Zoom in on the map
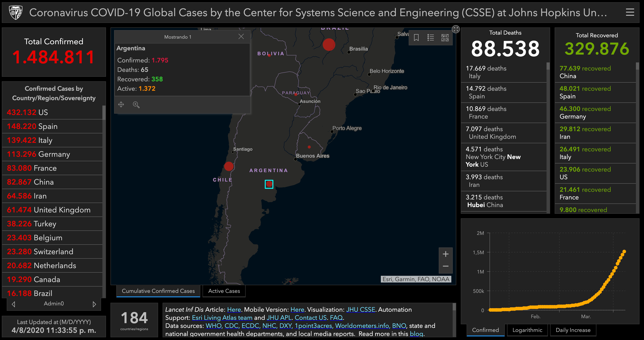This screenshot has width=644, height=340. (x=445, y=254)
